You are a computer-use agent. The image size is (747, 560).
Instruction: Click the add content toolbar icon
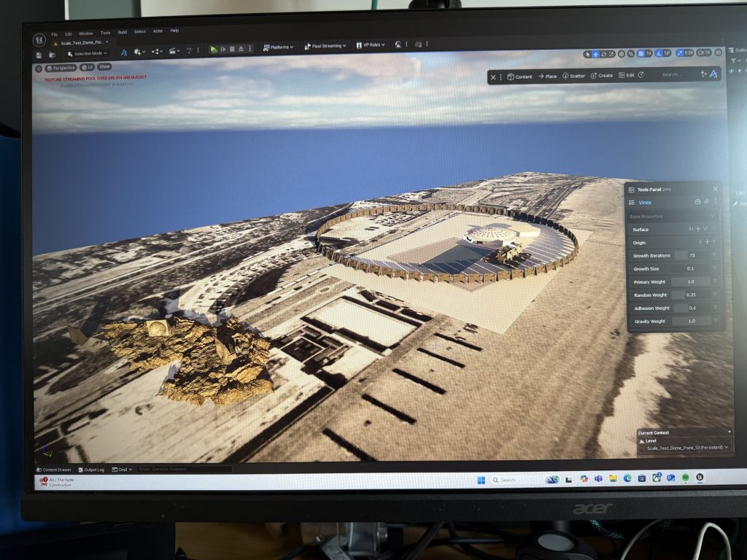pos(136,52)
